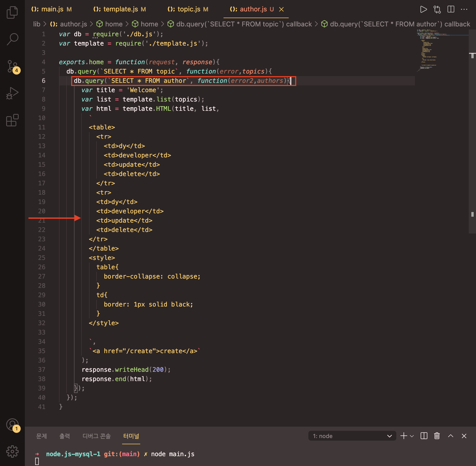476x466 pixels.
Task: Run the code with the play icon
Action: point(423,10)
